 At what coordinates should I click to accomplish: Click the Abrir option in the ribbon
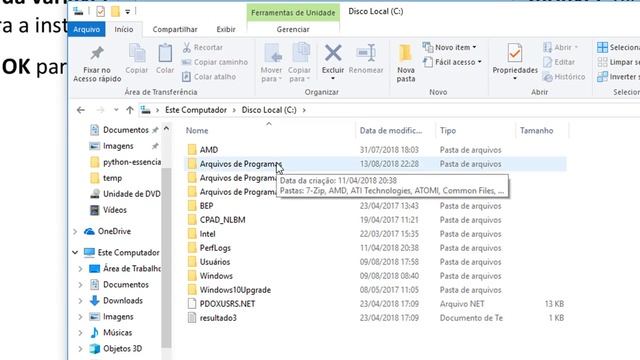click(x=561, y=47)
